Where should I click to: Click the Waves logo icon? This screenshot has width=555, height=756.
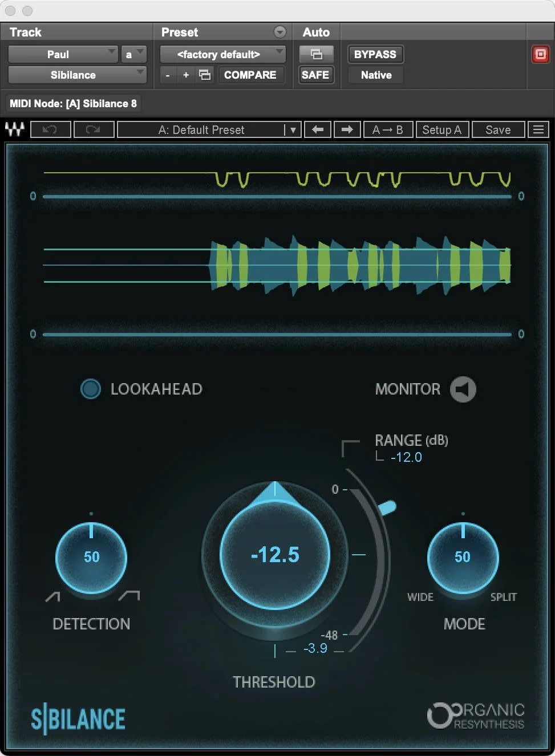14,130
